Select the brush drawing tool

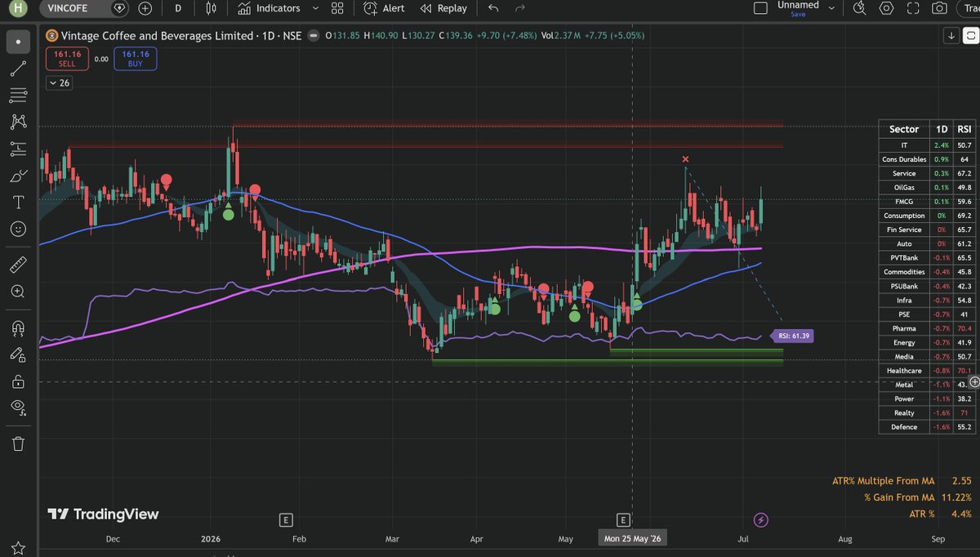(x=18, y=176)
